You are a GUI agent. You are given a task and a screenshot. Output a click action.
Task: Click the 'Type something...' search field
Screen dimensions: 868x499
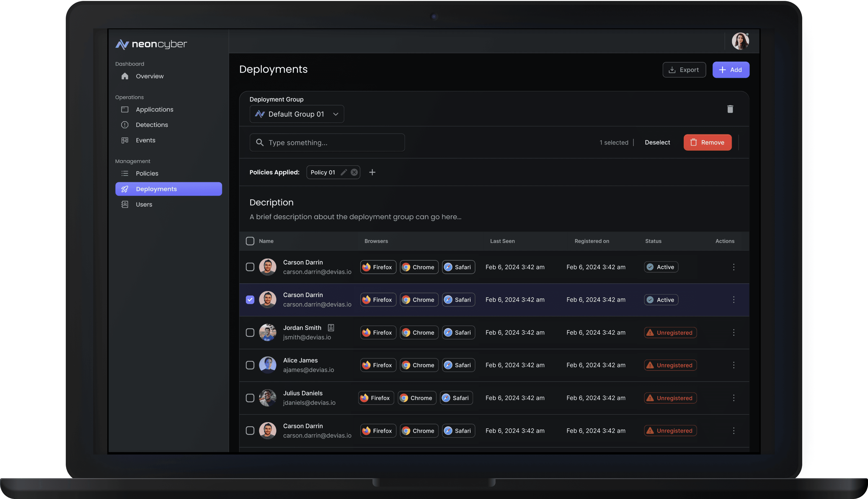[x=327, y=143]
